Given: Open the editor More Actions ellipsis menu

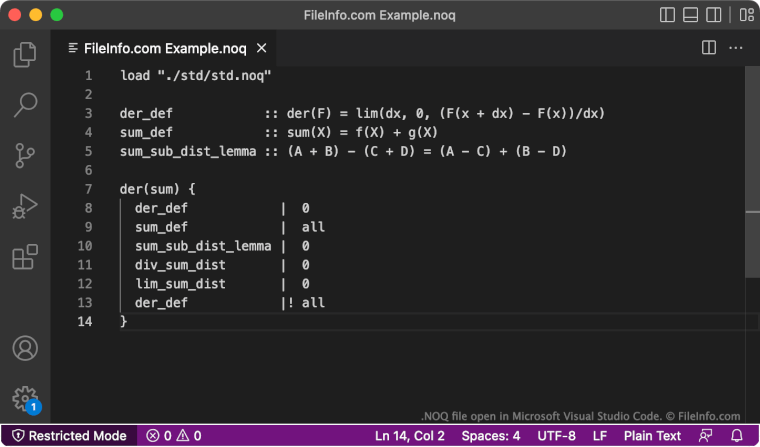Looking at the screenshot, I should [x=736, y=48].
